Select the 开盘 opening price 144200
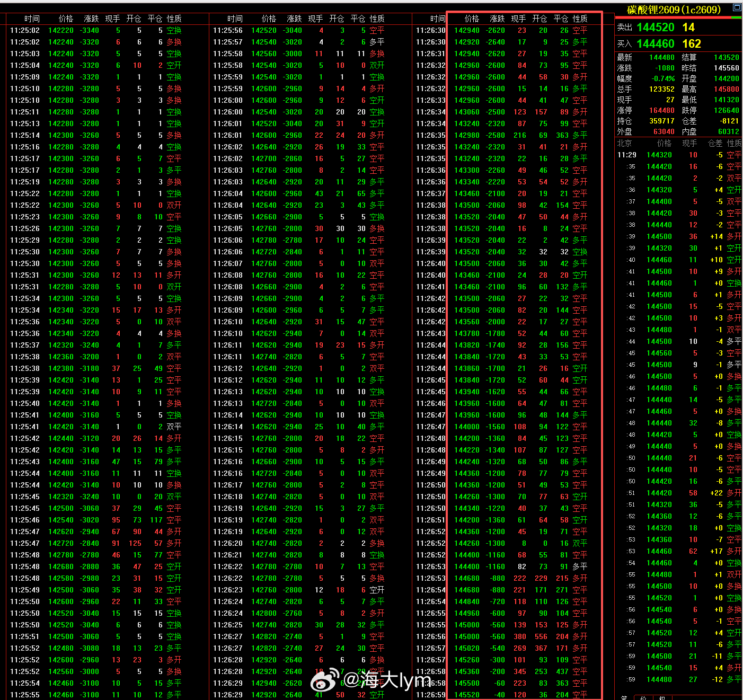 click(726, 78)
